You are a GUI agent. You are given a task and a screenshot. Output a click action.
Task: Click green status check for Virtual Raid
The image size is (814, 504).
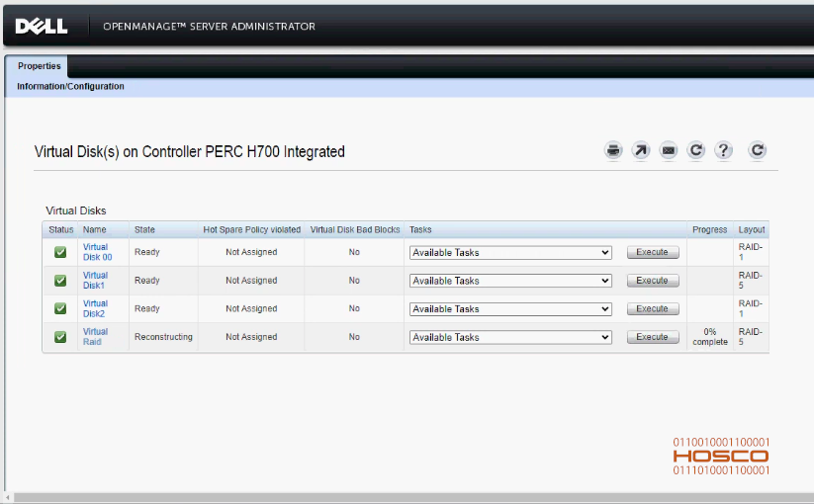coord(60,337)
